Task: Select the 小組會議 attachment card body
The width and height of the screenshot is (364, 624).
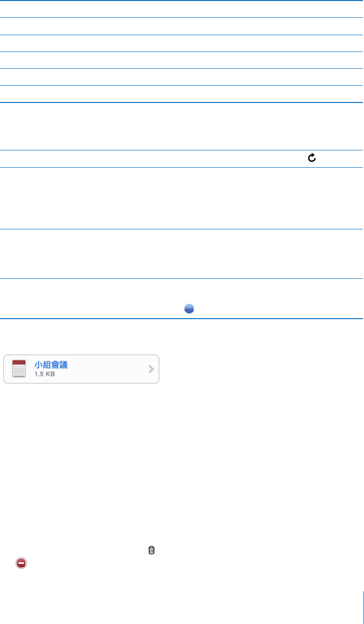Action: (x=102, y=369)
